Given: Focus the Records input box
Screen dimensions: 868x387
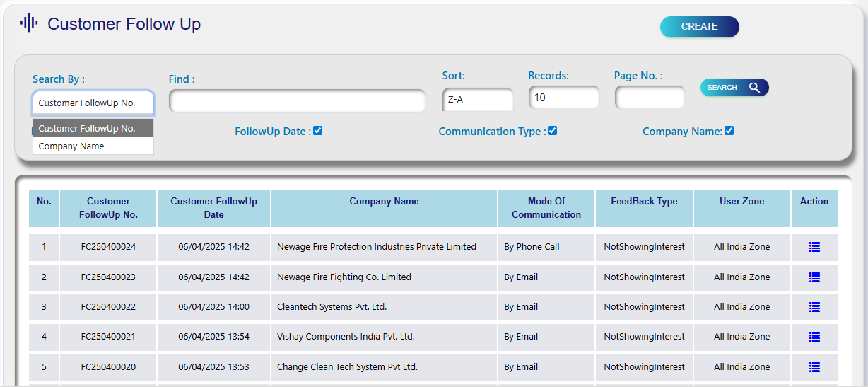Looking at the screenshot, I should tap(563, 98).
